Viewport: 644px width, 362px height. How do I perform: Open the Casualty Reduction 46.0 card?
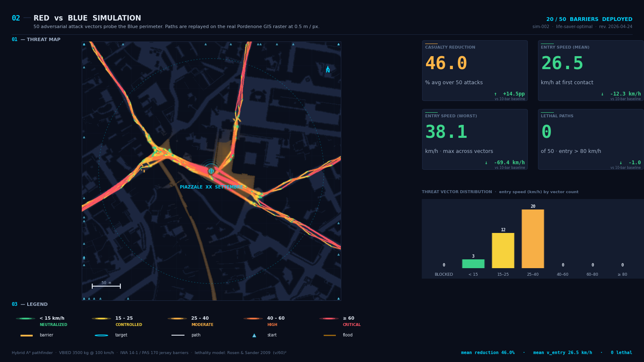pyautogui.click(x=475, y=70)
